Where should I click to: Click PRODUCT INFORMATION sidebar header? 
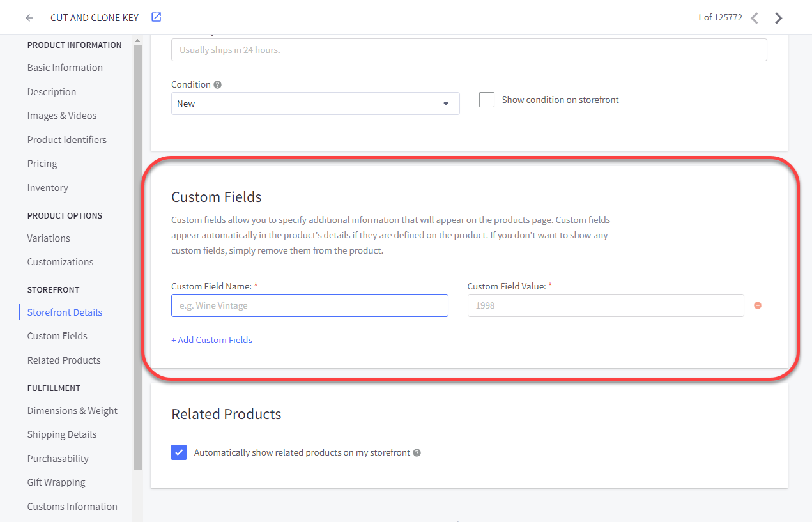(74, 45)
